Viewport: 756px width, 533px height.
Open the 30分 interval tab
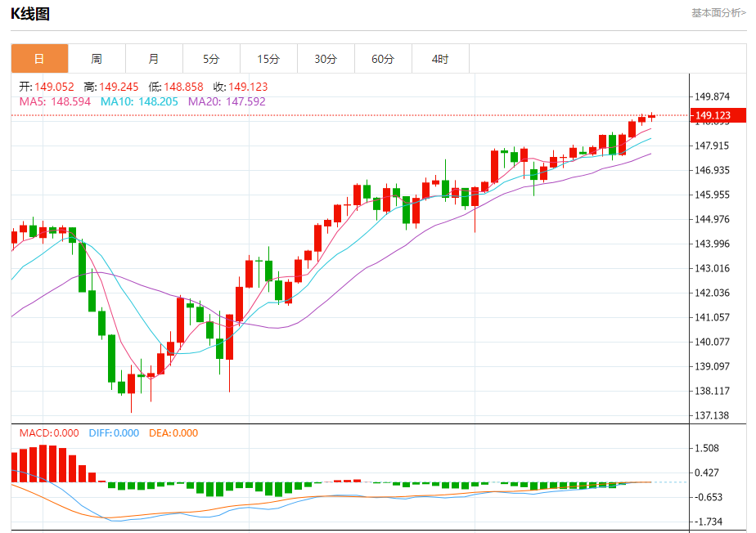326,59
